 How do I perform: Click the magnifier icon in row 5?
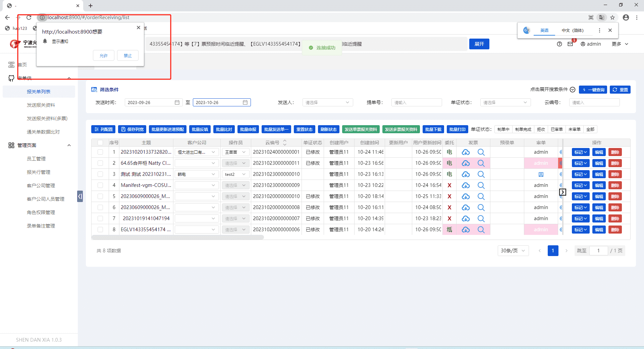coord(481,196)
